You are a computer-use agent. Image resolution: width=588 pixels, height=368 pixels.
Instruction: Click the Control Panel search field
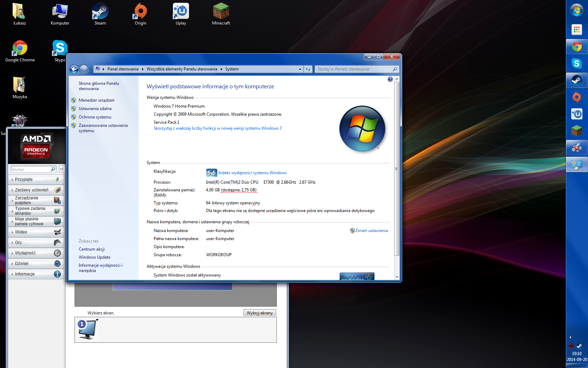357,69
